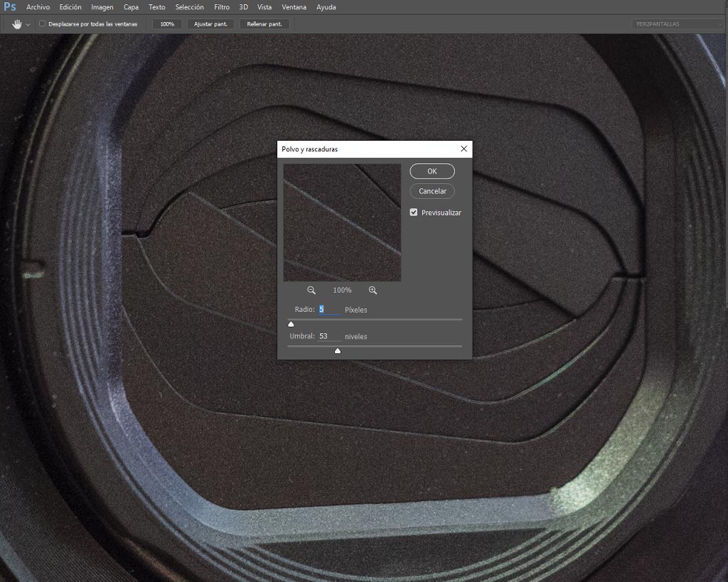This screenshot has width=728, height=582.
Task: Open the Capa menu
Action: tap(131, 7)
